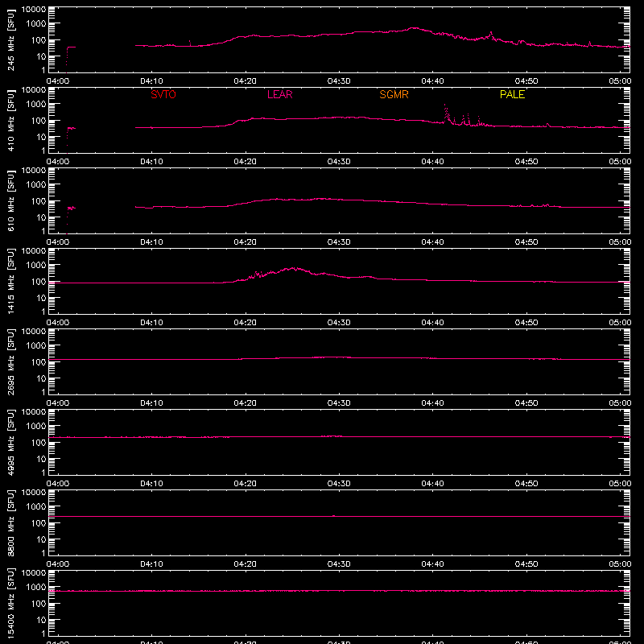Image resolution: width=644 pixels, height=644 pixels.
Task: Select the 245 MHz [SFU] axis label
Action: (10, 40)
